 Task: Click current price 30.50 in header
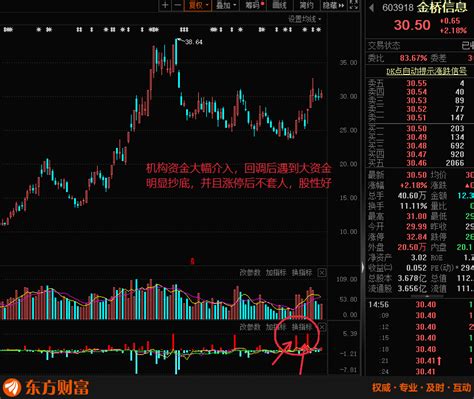point(412,25)
